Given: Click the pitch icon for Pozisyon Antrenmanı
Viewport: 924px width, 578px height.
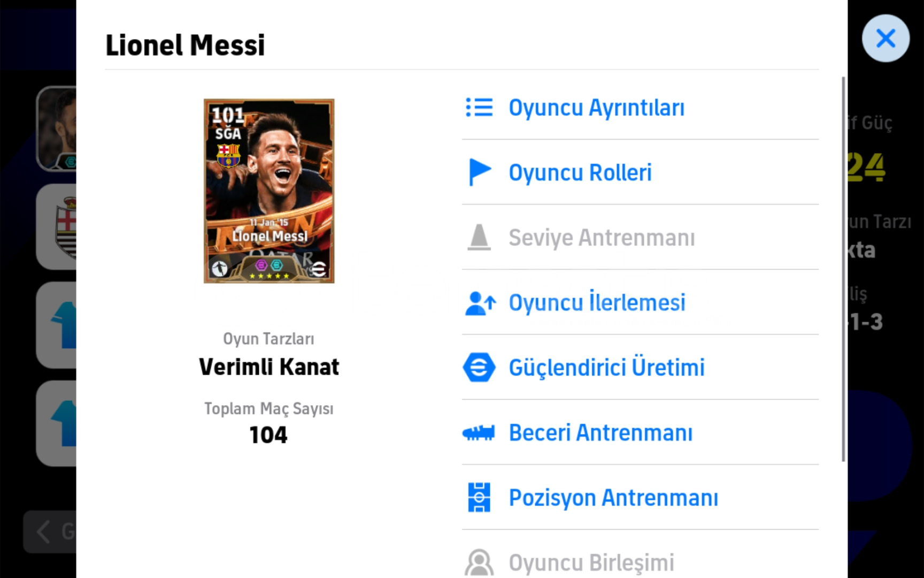Looking at the screenshot, I should [x=479, y=497].
